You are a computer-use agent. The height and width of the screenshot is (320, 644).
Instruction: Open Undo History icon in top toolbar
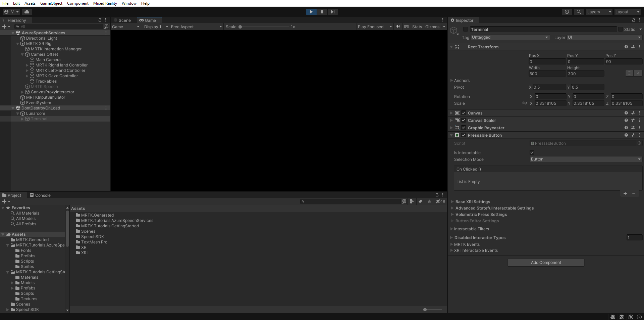tap(567, 12)
